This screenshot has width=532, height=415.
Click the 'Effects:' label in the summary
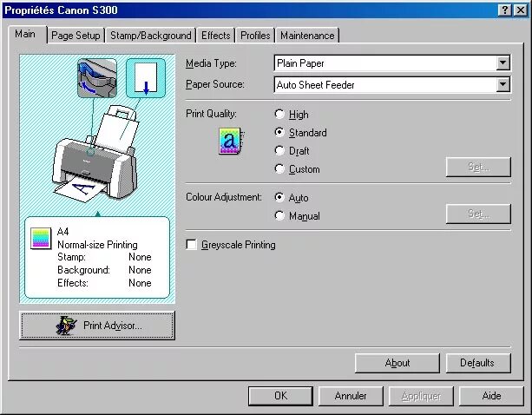pos(73,283)
